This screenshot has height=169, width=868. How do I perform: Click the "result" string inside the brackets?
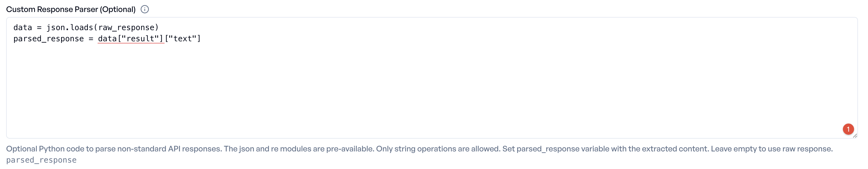click(x=141, y=38)
